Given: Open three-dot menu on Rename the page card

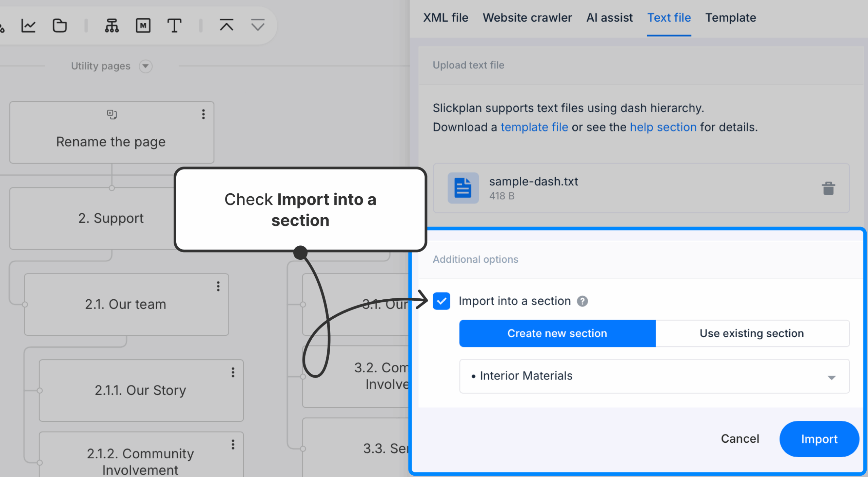Looking at the screenshot, I should (203, 114).
